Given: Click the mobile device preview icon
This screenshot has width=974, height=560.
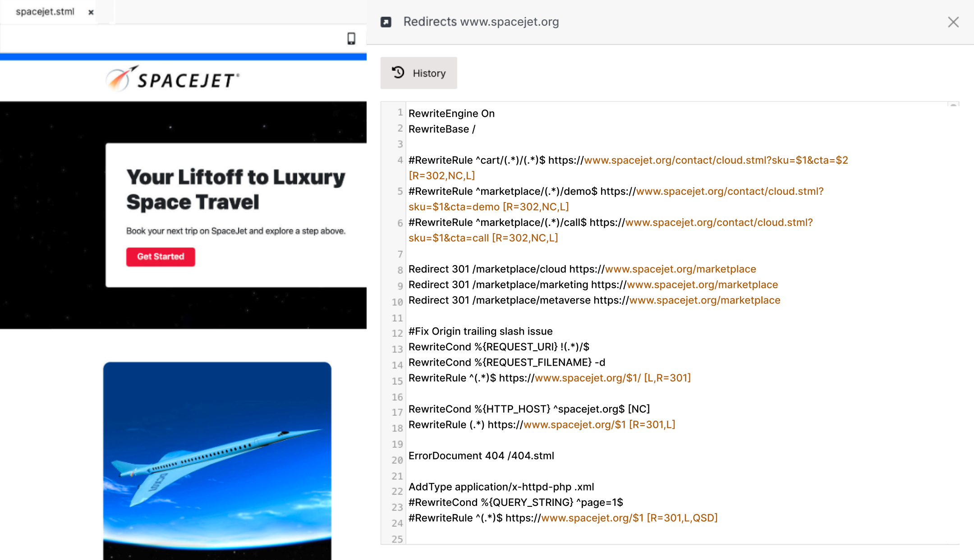Looking at the screenshot, I should (351, 39).
